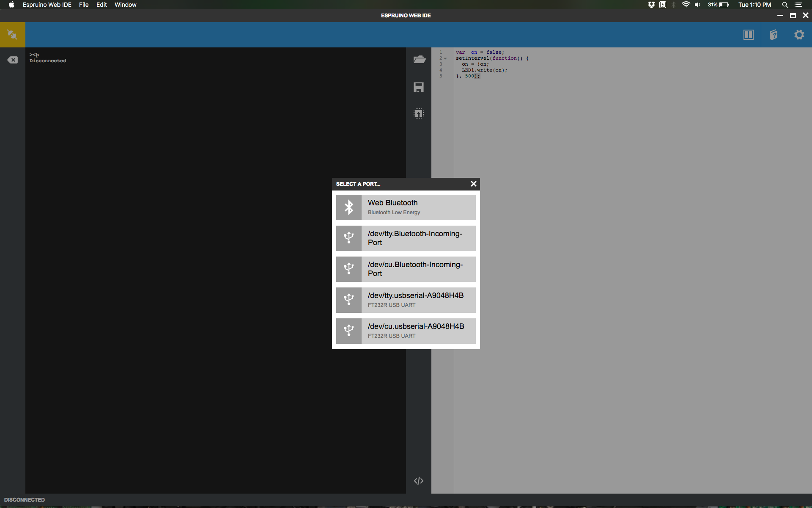Open the Apple menu

[11, 5]
